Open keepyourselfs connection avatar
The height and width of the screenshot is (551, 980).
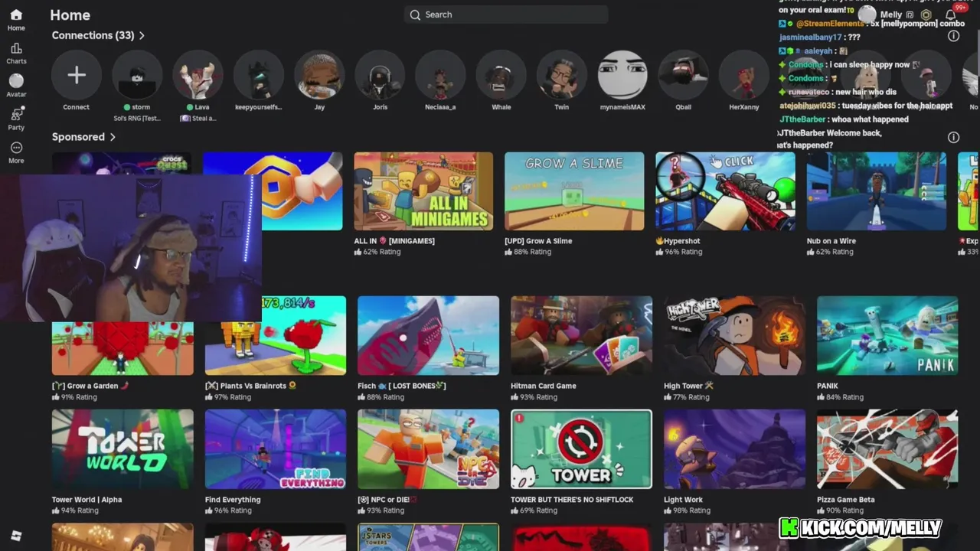pyautogui.click(x=258, y=75)
